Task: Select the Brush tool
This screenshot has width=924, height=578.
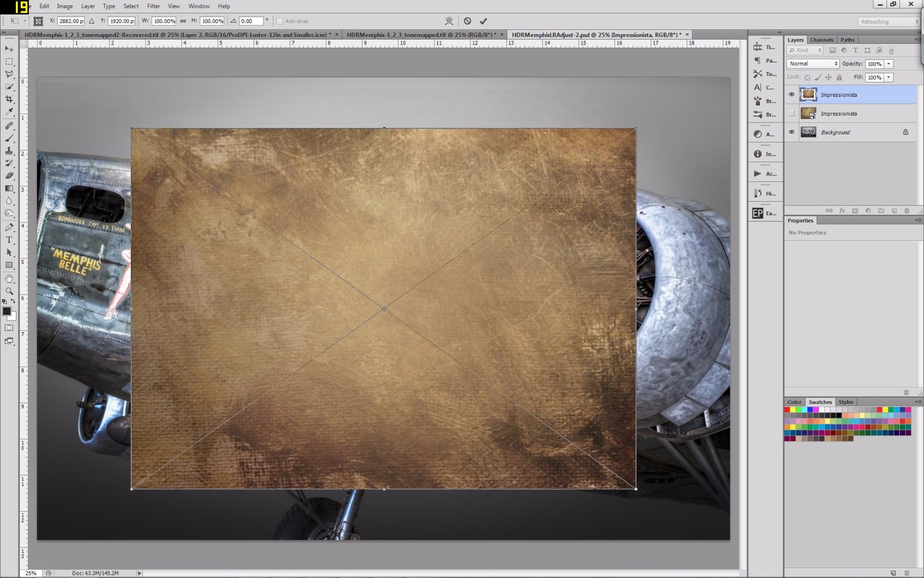Action: click(x=9, y=139)
